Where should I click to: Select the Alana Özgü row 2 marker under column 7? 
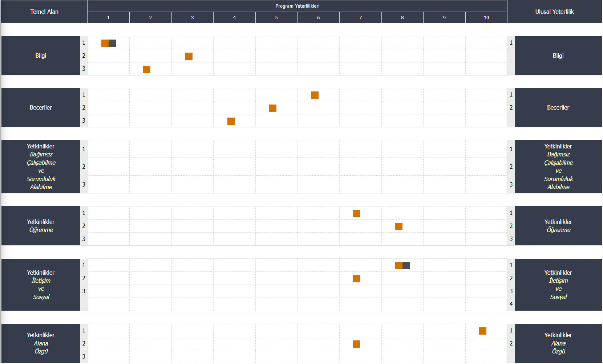coord(357,344)
